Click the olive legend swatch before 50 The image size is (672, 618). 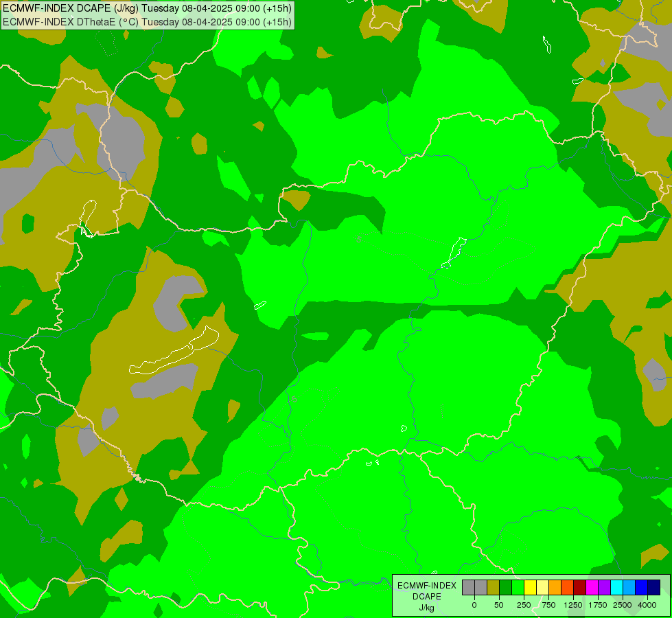[493, 588]
